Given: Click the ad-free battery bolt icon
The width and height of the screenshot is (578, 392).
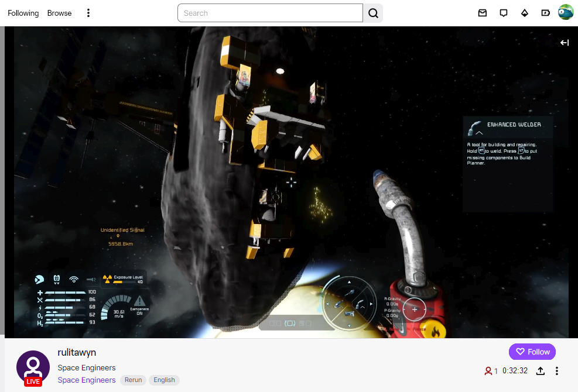Looking at the screenshot, I should point(546,13).
